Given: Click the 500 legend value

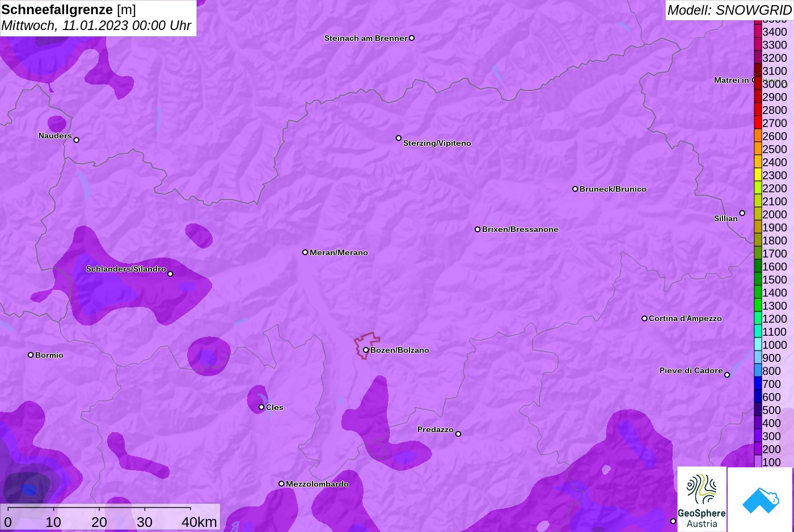Looking at the screenshot, I should point(772,410).
